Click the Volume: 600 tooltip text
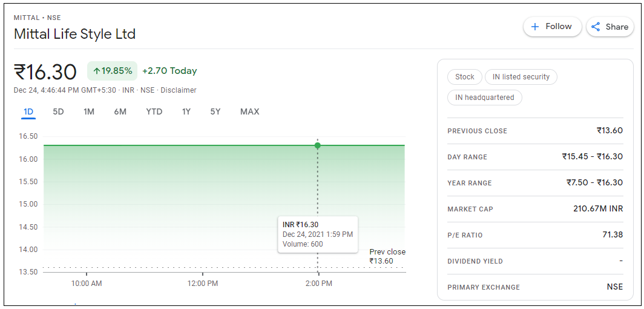This screenshot has height=309, width=644. tap(303, 244)
